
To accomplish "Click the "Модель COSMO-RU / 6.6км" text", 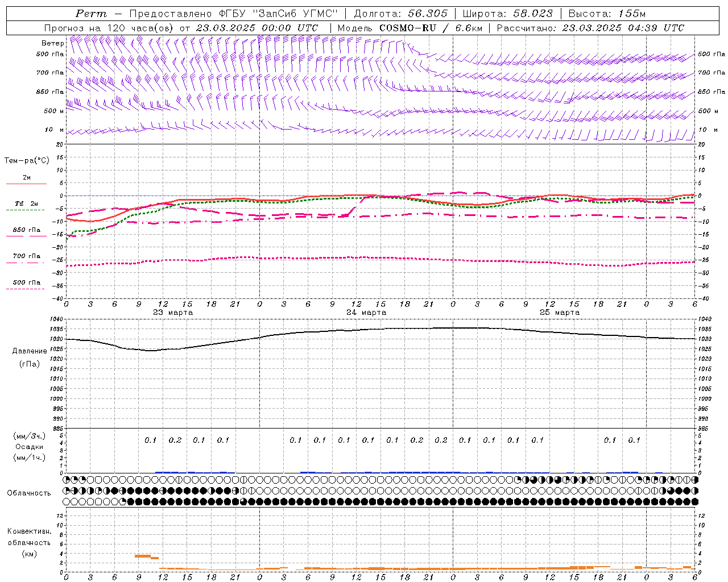I will (409, 28).
